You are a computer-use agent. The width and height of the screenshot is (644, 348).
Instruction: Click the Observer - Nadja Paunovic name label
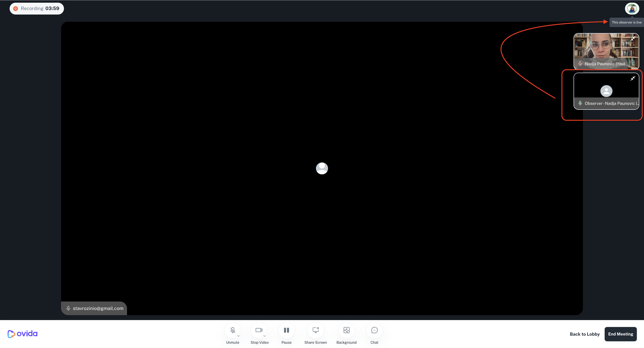(612, 103)
